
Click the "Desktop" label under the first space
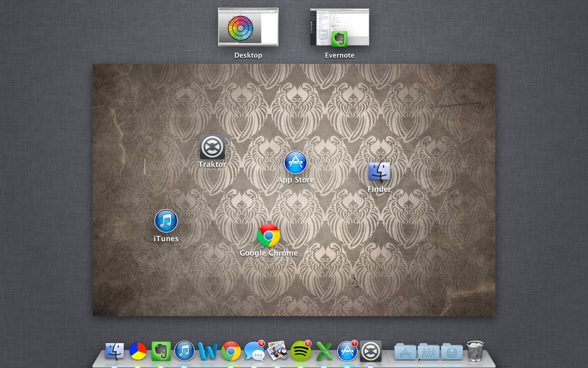click(248, 55)
